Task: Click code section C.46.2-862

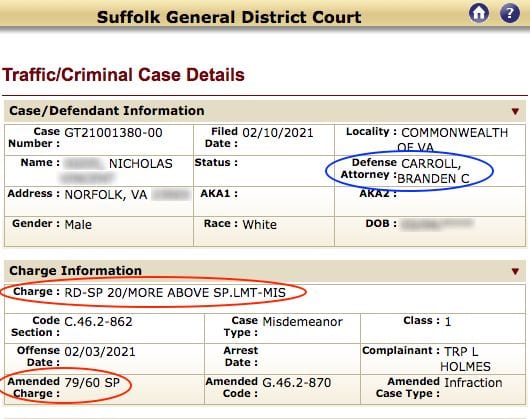Action: click(x=98, y=322)
